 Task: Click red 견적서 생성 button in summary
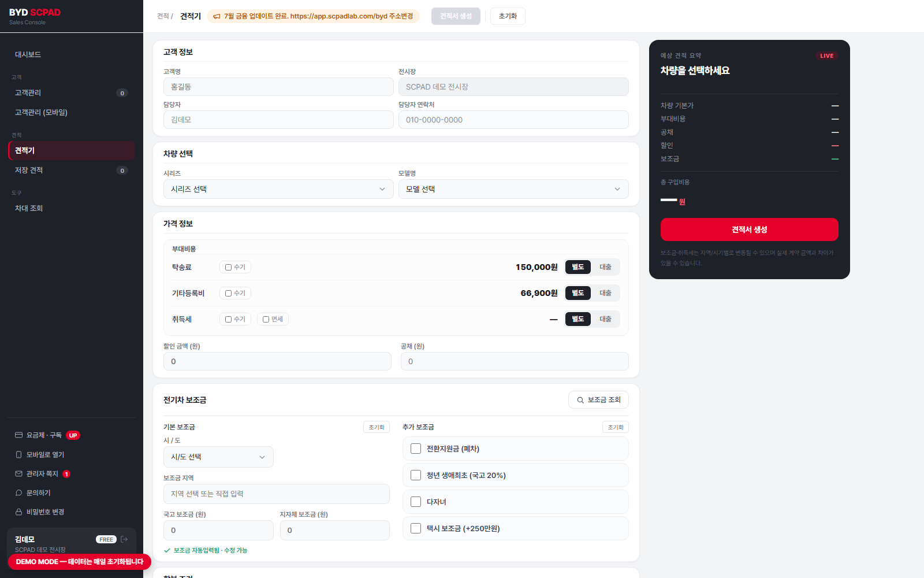(x=749, y=229)
